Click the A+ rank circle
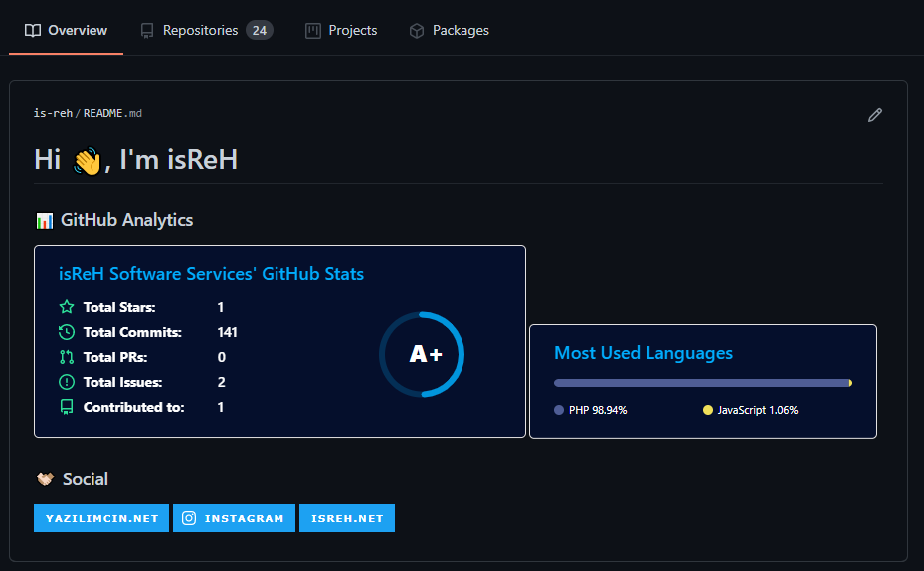 coord(422,354)
